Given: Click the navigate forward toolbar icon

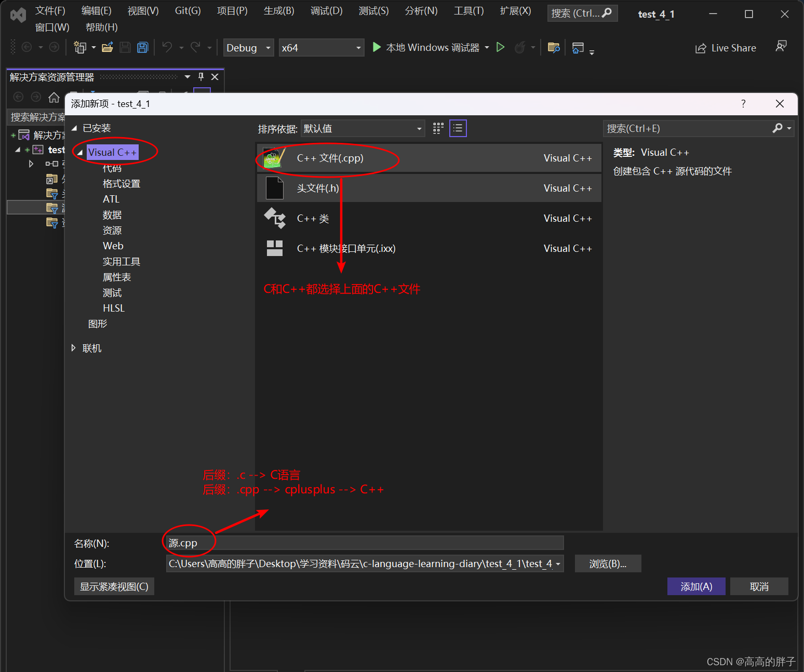Looking at the screenshot, I should (x=54, y=47).
